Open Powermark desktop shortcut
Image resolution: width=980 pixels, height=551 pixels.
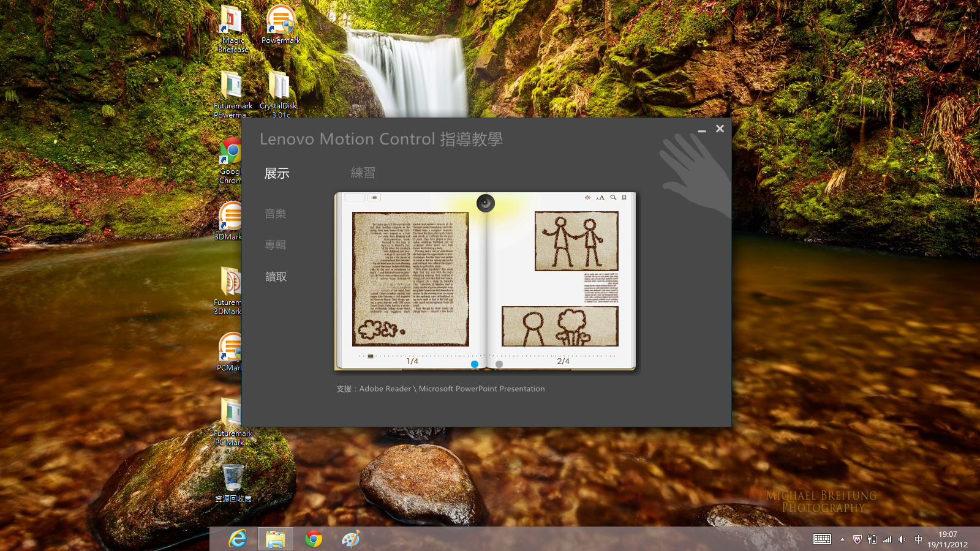(281, 24)
